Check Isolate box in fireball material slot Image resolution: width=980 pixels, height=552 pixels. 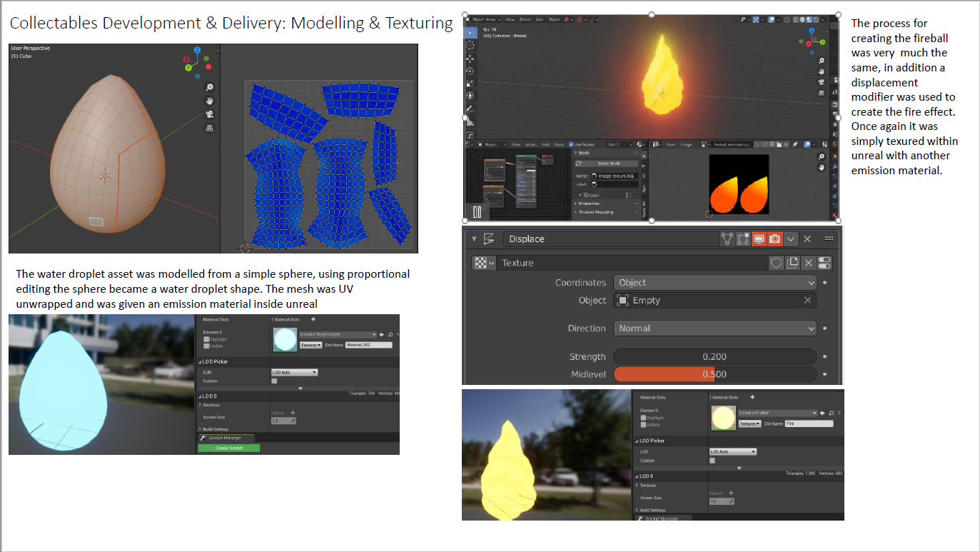click(x=643, y=425)
